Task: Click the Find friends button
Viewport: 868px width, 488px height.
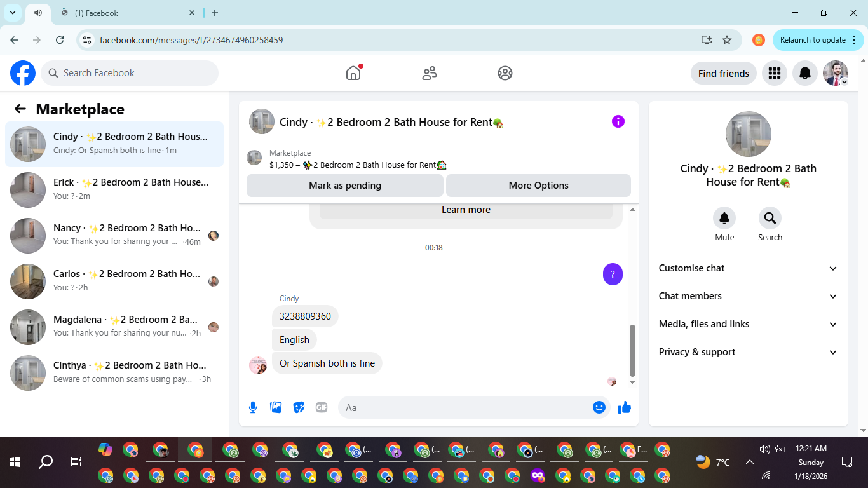Action: pos(724,73)
